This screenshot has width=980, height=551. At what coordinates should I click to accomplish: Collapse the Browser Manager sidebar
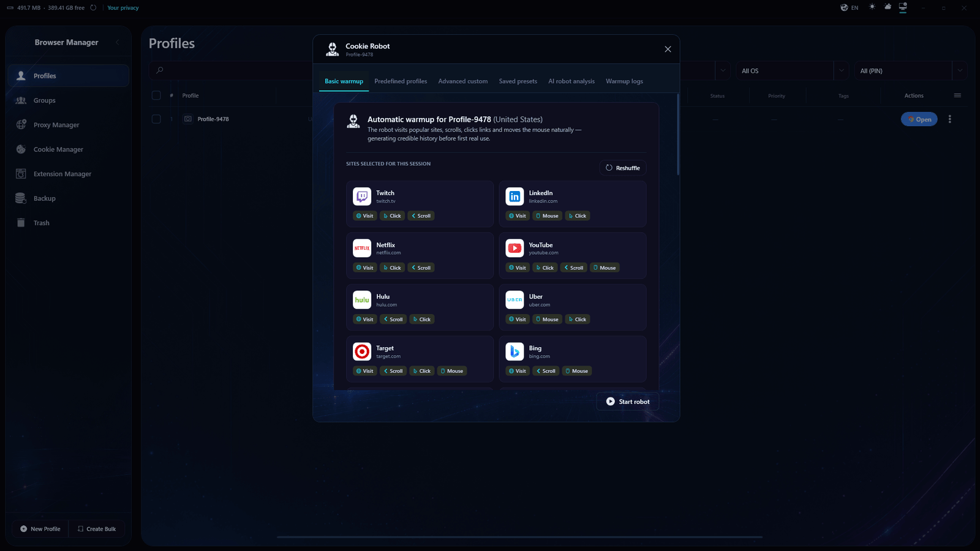(x=118, y=42)
